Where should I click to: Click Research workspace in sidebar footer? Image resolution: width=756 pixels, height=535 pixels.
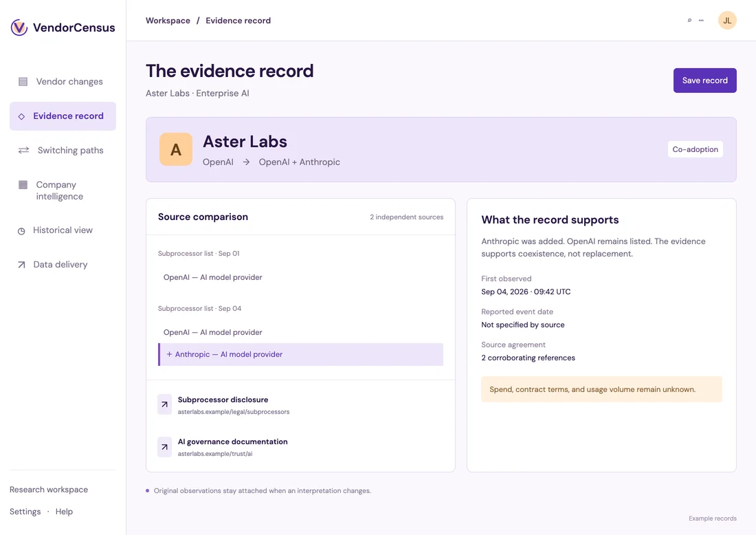click(x=49, y=490)
